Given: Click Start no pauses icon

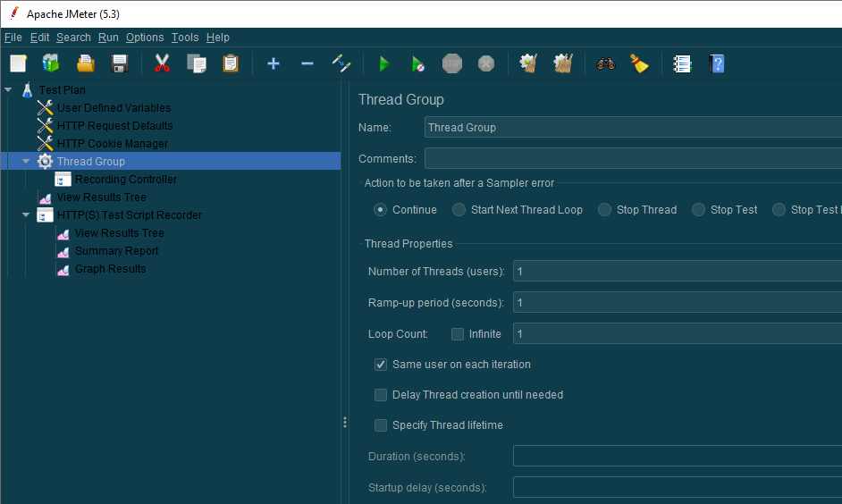Looking at the screenshot, I should [417, 63].
